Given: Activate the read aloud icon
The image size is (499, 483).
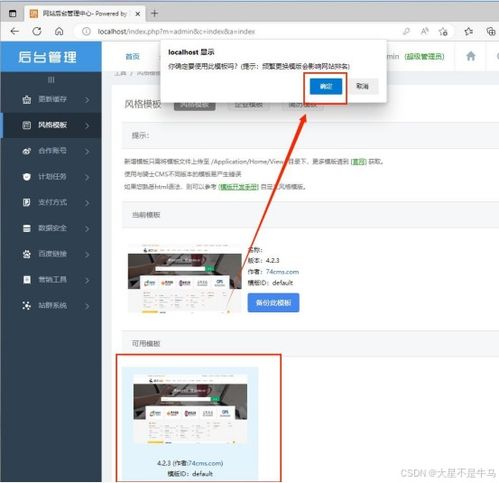Looking at the screenshot, I should click(424, 32).
